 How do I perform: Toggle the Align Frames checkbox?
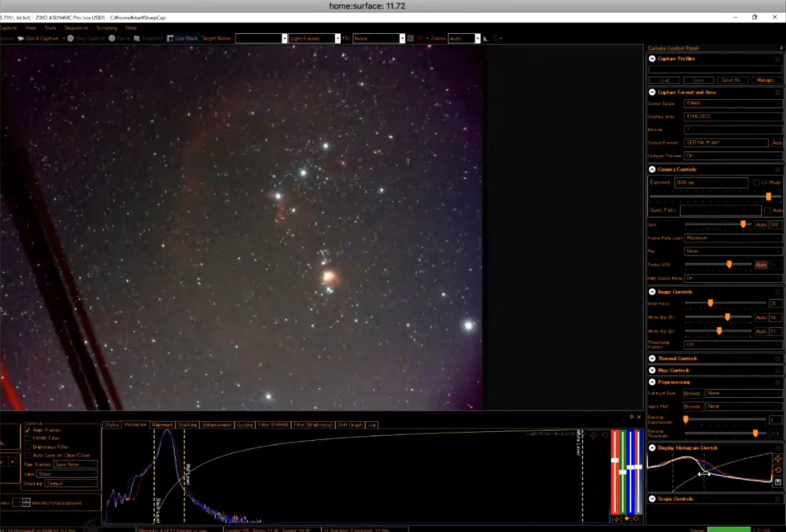click(28, 430)
